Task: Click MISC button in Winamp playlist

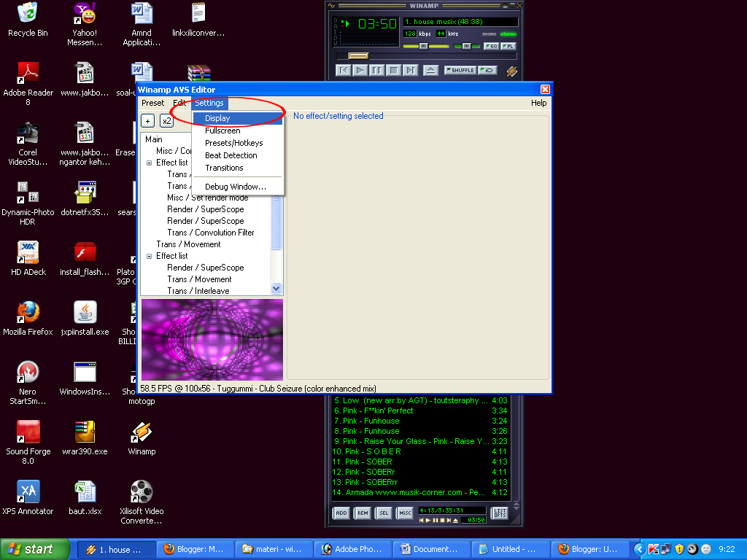Action: 405,513
